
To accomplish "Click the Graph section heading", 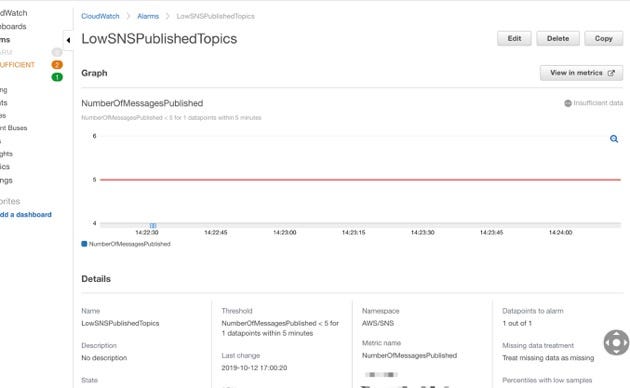I will [94, 73].
